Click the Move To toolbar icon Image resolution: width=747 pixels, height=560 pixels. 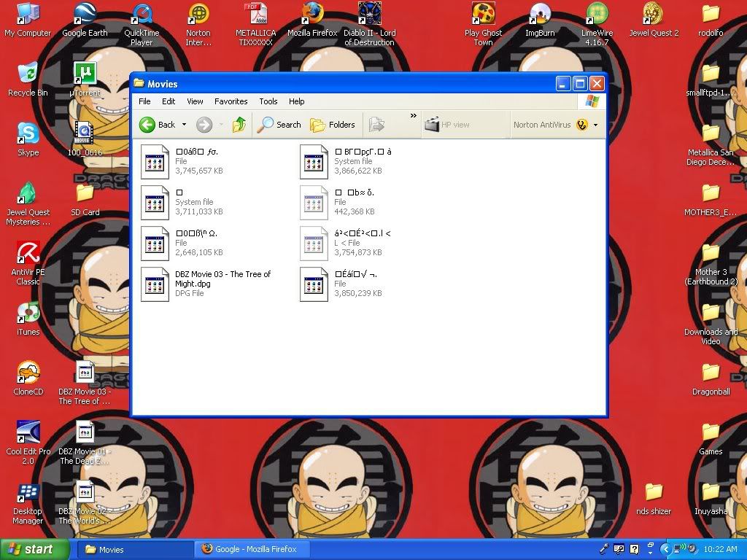click(x=376, y=125)
